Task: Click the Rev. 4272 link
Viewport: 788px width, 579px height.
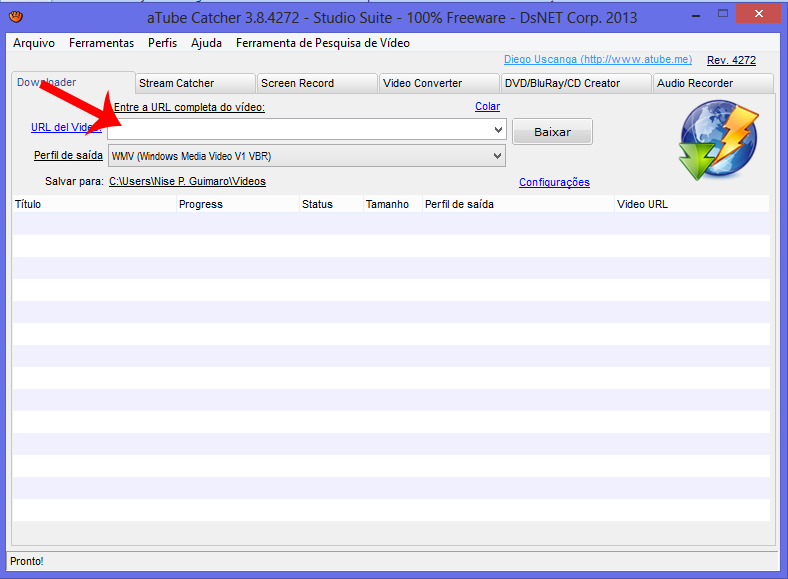Action: 731,60
